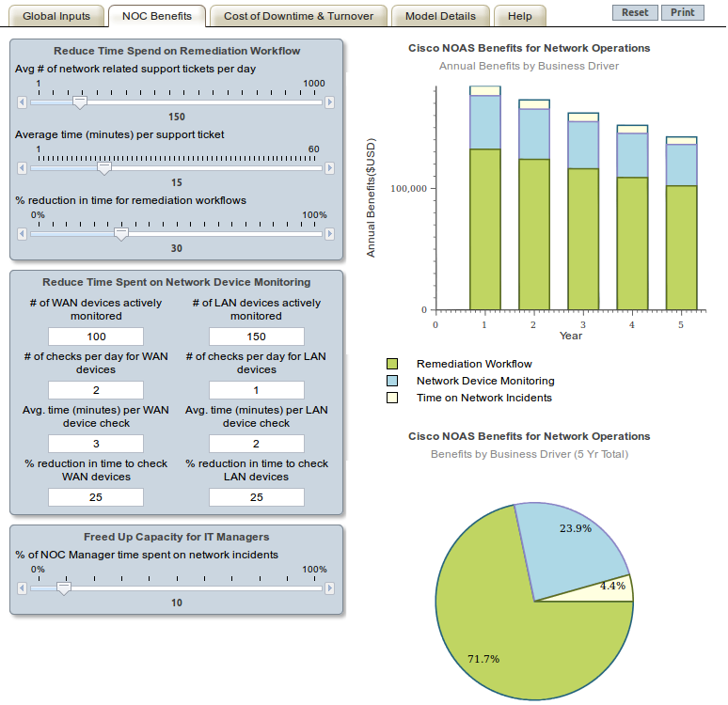Click the Year 3 Time on Network Incidents segment

(583, 117)
